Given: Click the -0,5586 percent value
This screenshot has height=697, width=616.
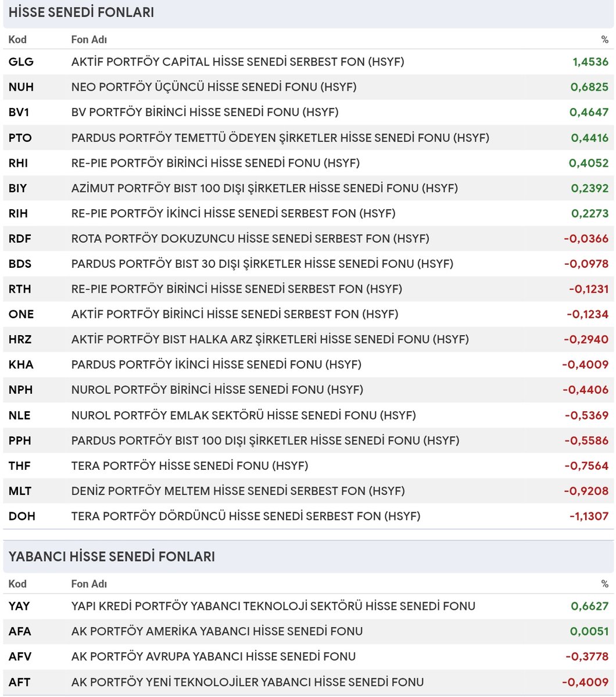Looking at the screenshot, I should pyautogui.click(x=587, y=441).
